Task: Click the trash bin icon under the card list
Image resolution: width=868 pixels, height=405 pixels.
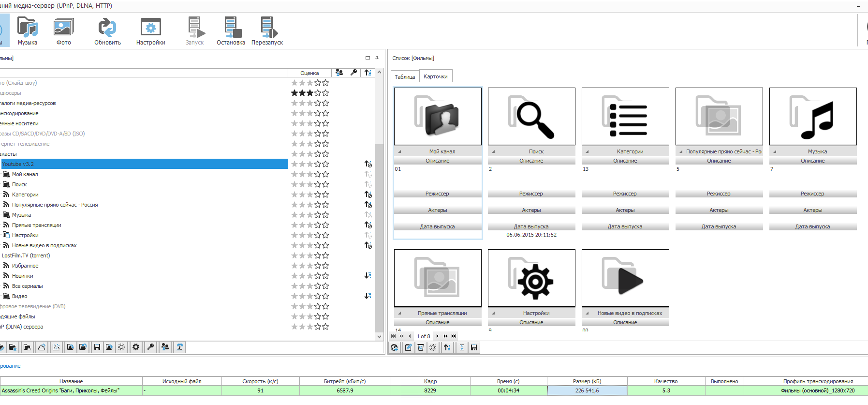Action: (421, 347)
